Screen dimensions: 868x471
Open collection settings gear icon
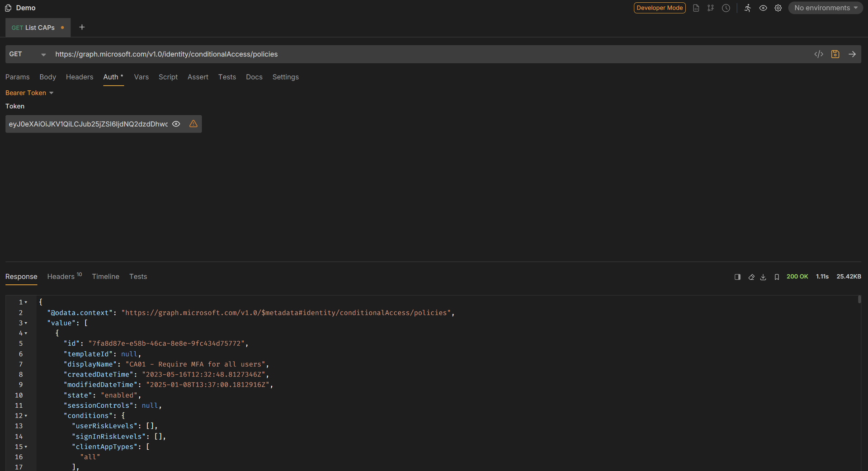pos(778,8)
